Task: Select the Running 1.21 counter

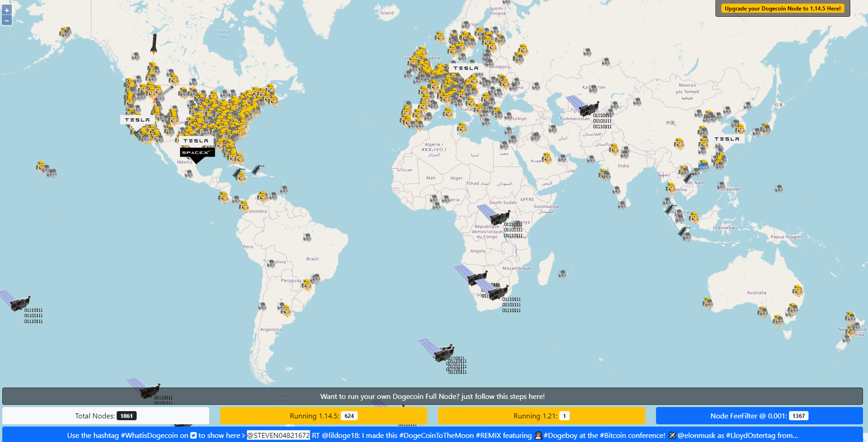Action: pyautogui.click(x=542, y=416)
